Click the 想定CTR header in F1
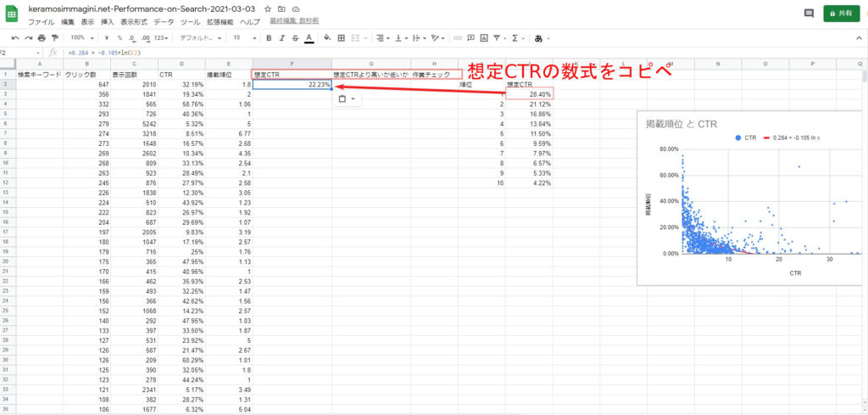 point(292,74)
